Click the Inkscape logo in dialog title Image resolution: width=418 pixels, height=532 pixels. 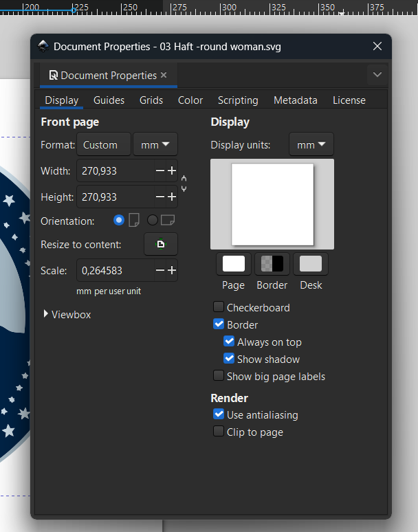click(x=43, y=46)
